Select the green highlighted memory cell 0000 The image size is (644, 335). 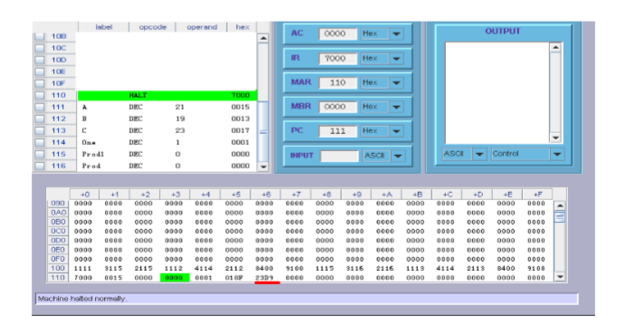(x=175, y=278)
